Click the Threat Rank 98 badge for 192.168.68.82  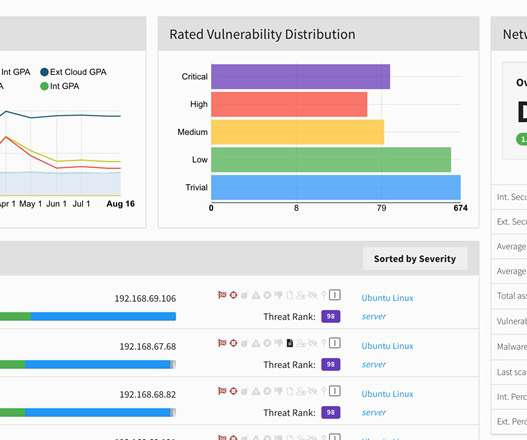tap(331, 412)
